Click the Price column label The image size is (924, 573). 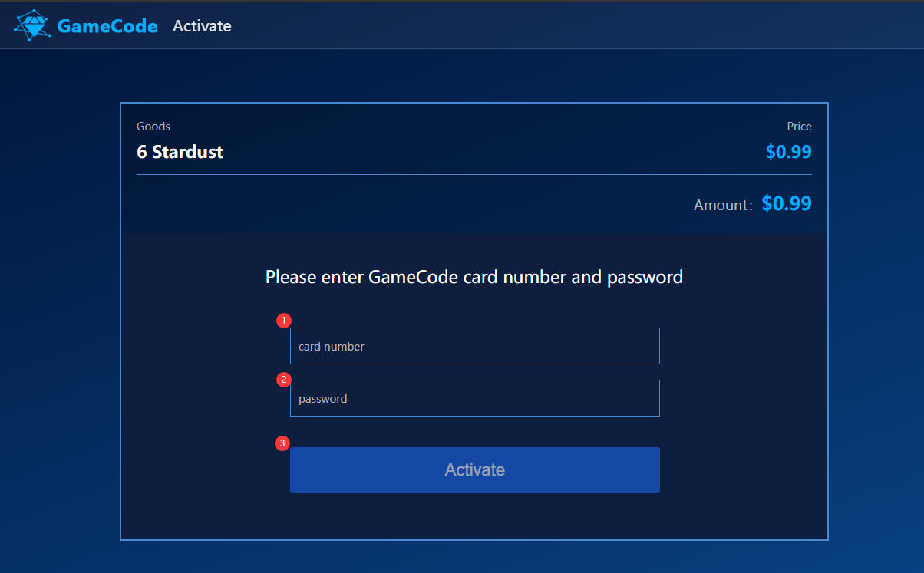point(799,127)
